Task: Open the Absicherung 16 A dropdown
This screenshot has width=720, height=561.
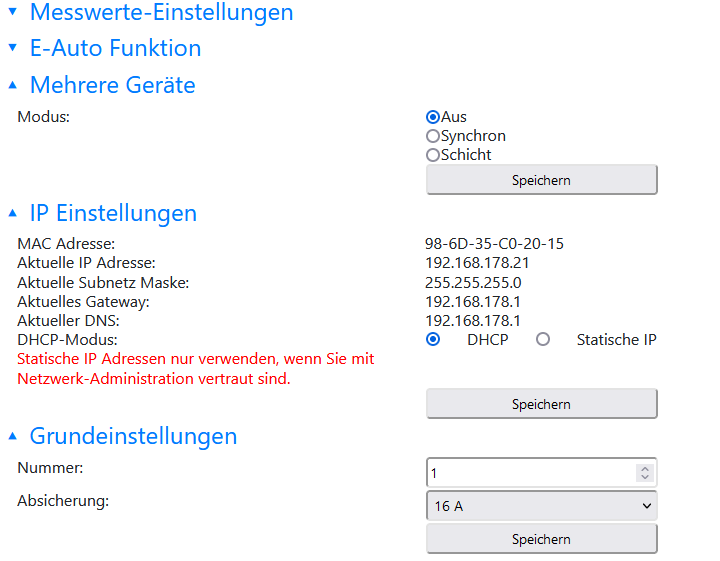Action: (541, 506)
